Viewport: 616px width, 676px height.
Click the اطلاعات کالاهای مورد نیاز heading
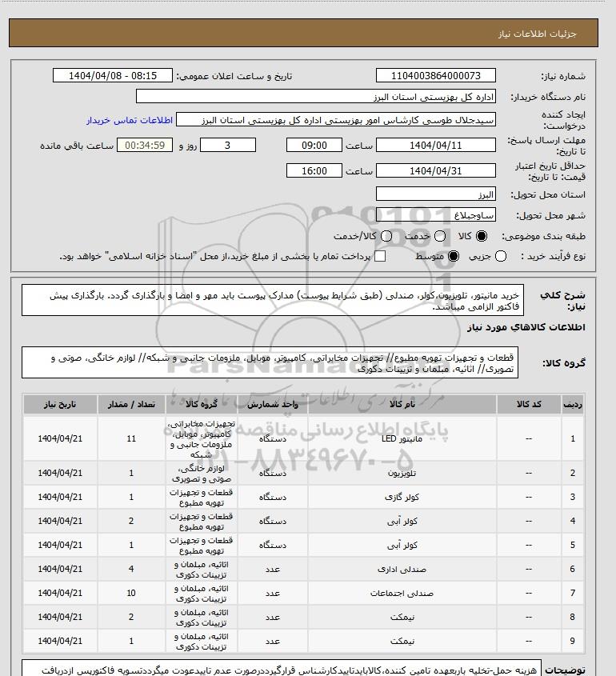(x=526, y=328)
